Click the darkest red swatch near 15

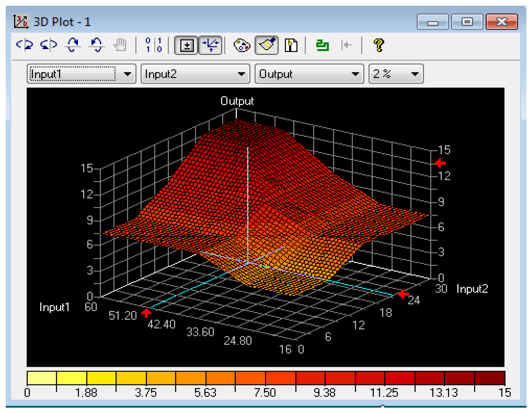(490, 378)
